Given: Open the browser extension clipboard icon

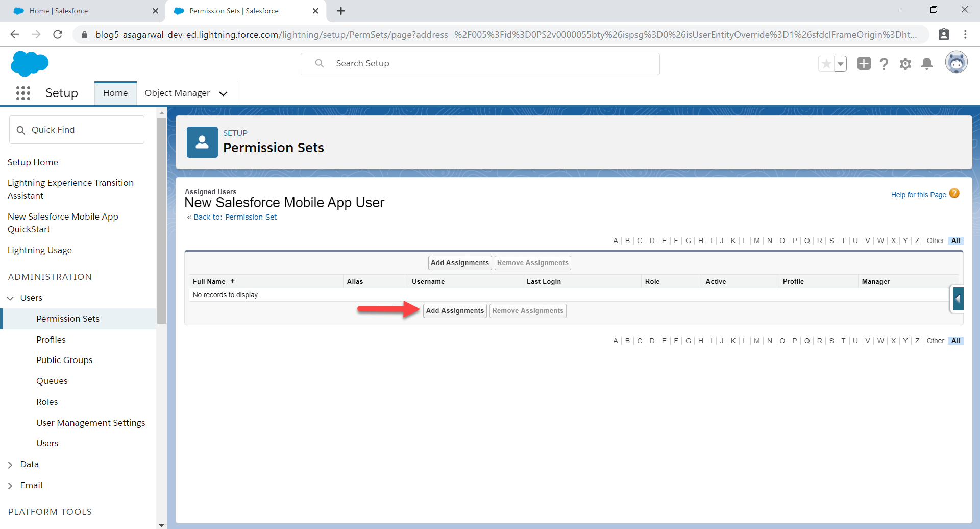Looking at the screenshot, I should tap(944, 34).
